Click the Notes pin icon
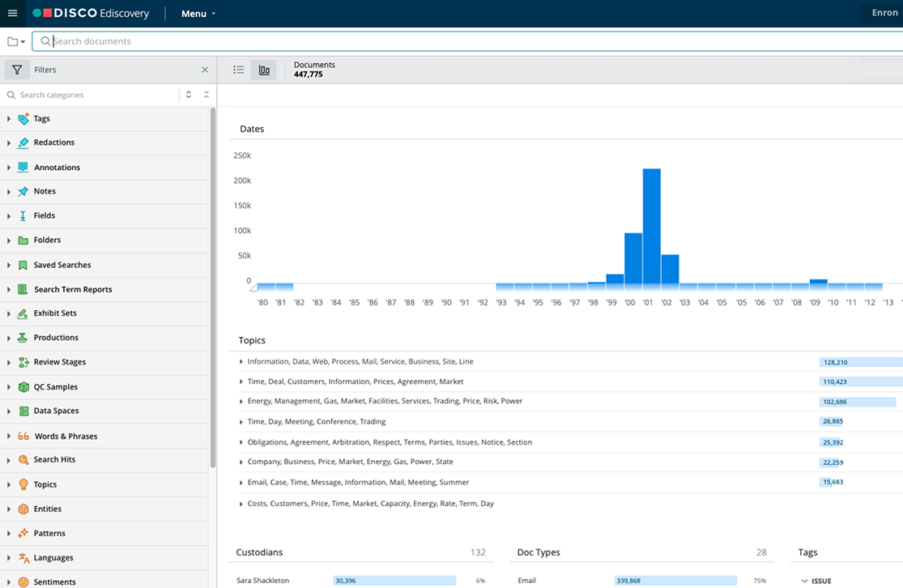The height and width of the screenshot is (588, 903). pos(23,191)
